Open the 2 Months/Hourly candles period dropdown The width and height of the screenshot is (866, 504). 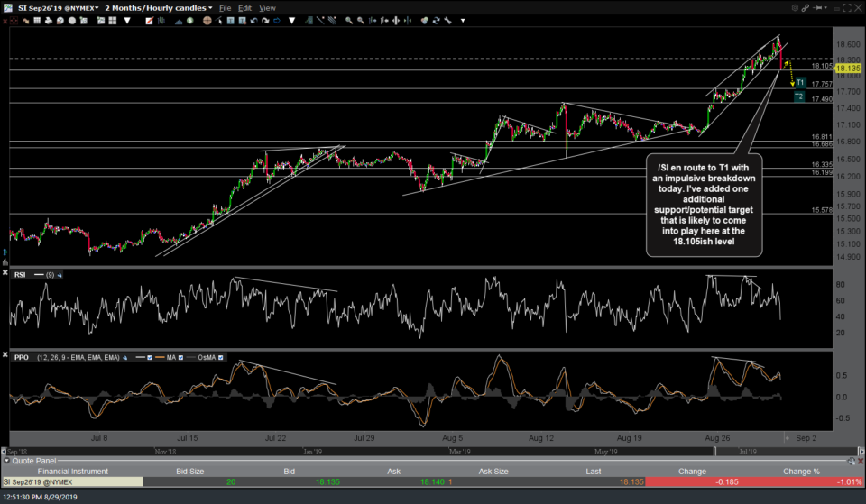tap(159, 8)
